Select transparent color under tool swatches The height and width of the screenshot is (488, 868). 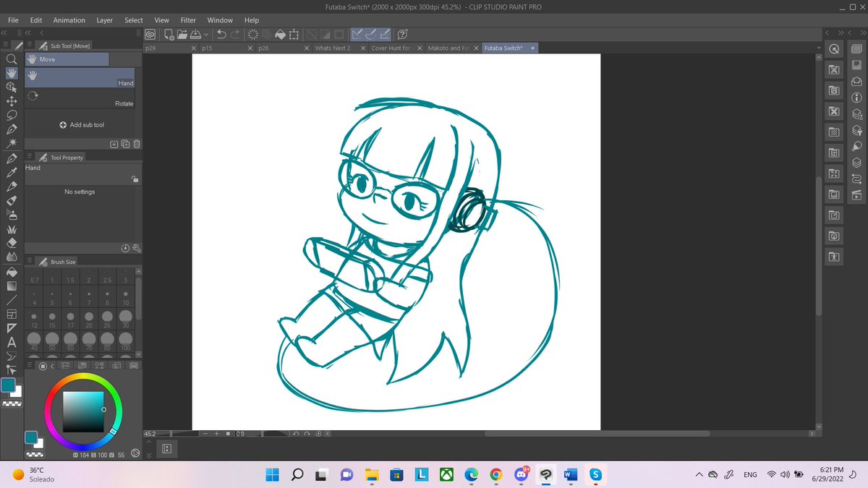12,403
